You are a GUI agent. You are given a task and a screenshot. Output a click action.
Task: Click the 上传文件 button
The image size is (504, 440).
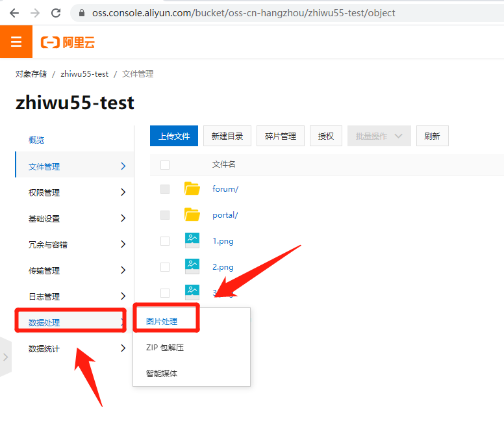174,136
